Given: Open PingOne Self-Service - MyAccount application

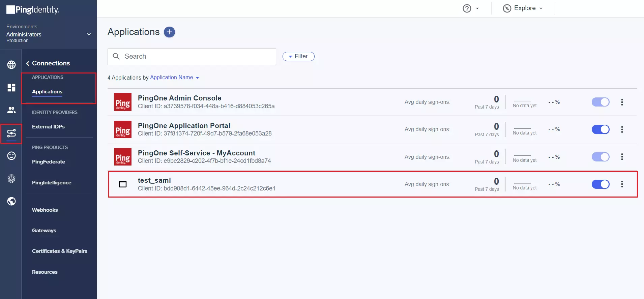Looking at the screenshot, I should pos(197,153).
